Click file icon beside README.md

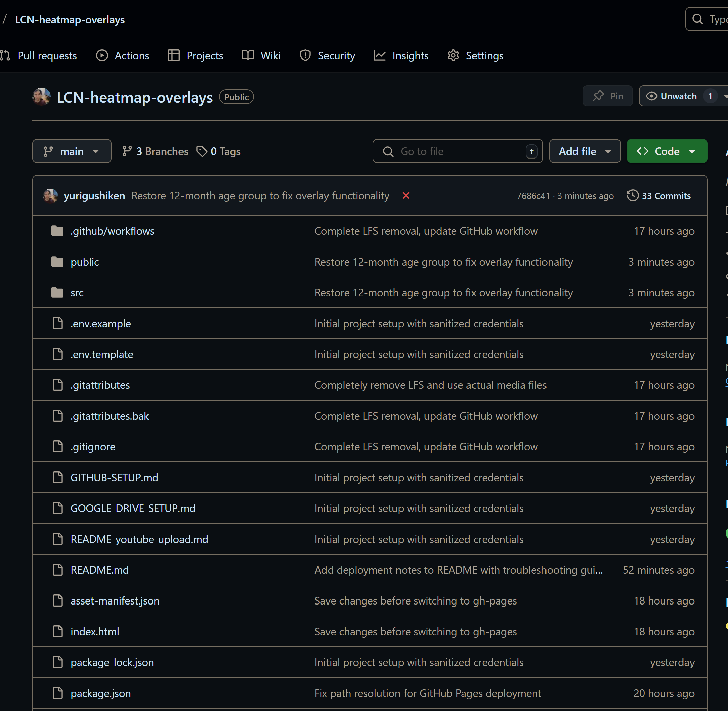(58, 570)
